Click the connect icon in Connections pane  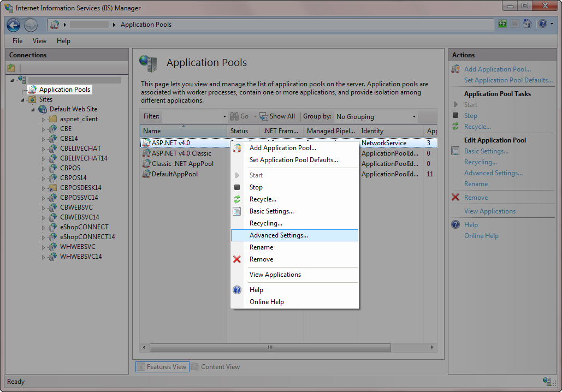[x=11, y=68]
